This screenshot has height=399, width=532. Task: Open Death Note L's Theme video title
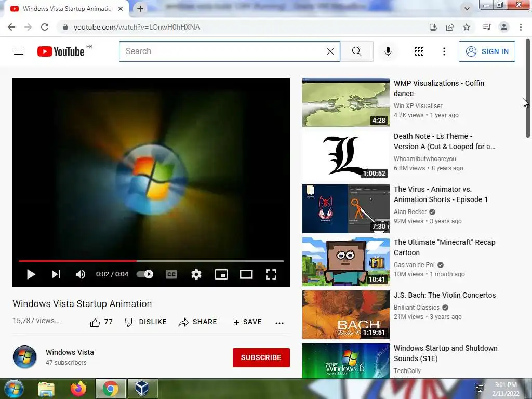click(445, 141)
